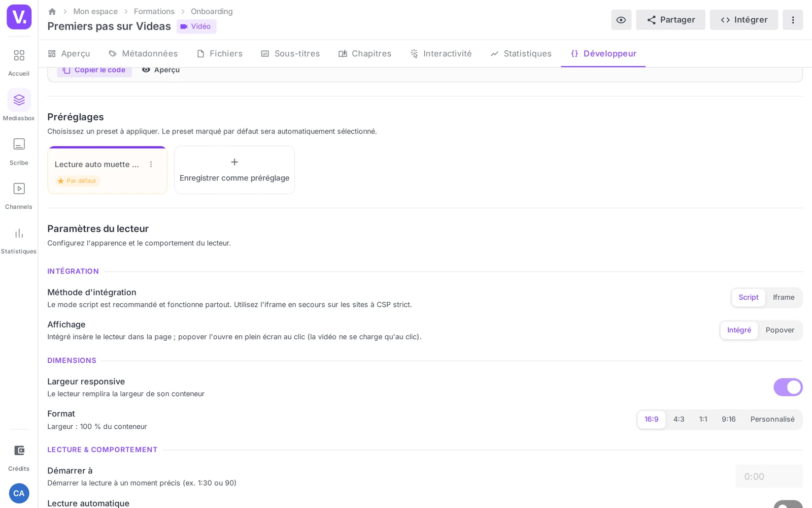
Task: Open Statistiques in the left sidebar
Action: pos(19,240)
